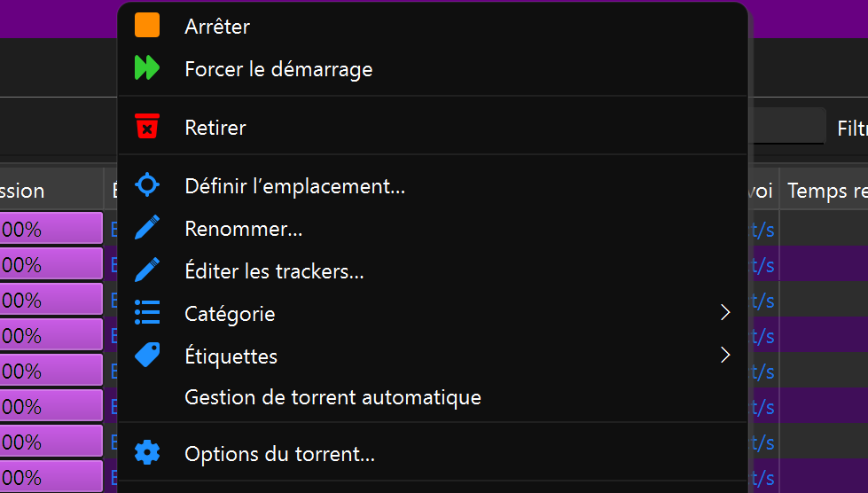Select Arrêter from the context menu

(x=433, y=26)
